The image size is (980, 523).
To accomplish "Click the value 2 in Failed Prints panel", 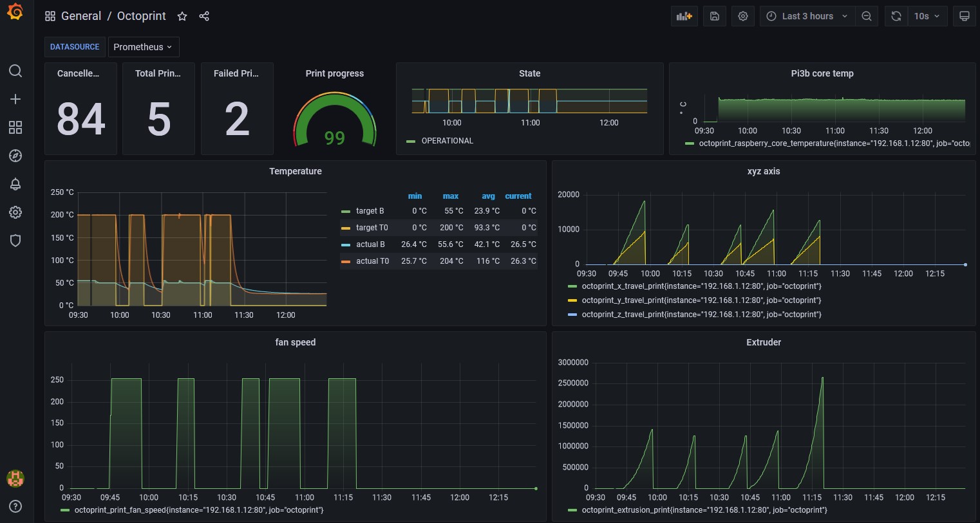I will (237, 119).
